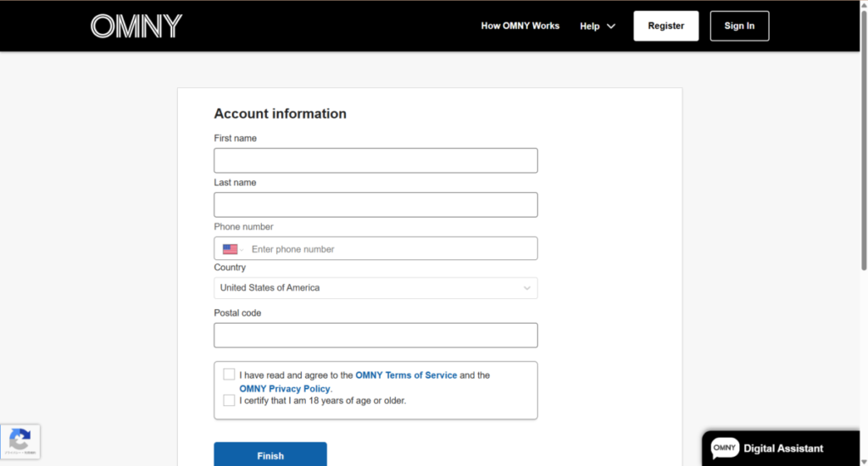
Task: Check the Terms of Service agreement box
Action: (229, 374)
